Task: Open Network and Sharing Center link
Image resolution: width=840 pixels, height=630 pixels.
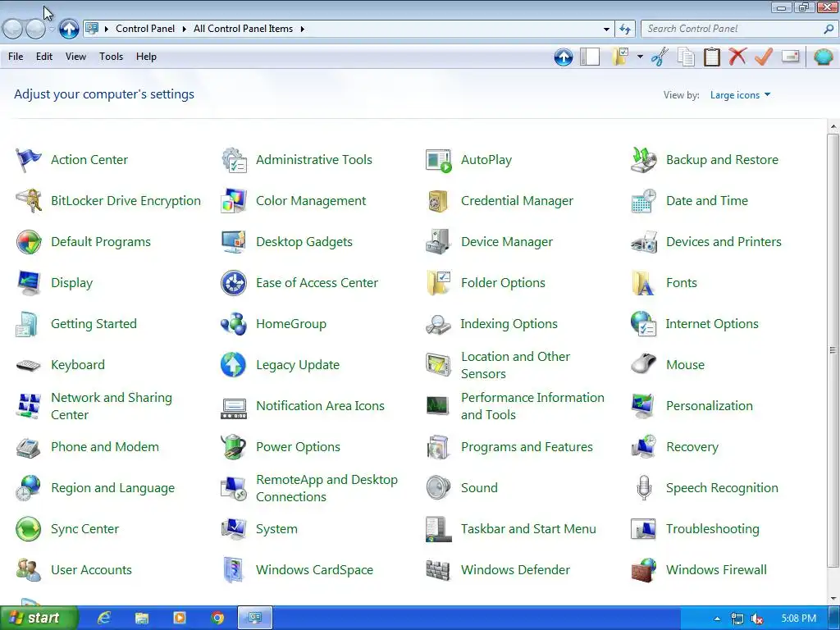Action: click(111, 406)
